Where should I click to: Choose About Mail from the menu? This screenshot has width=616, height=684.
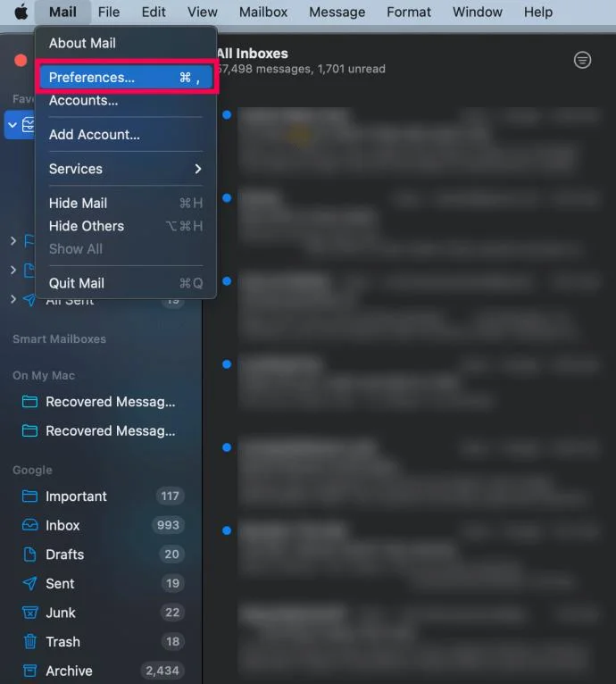126,43
